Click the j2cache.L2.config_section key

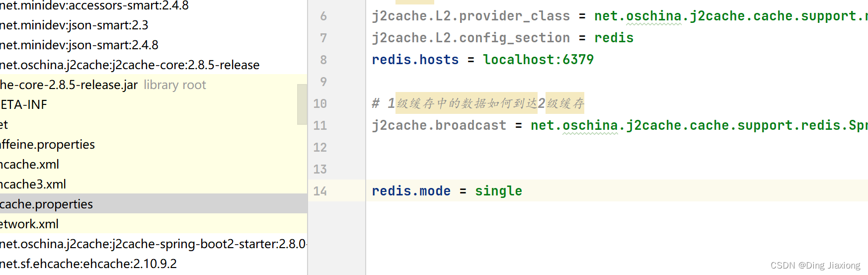(471, 38)
